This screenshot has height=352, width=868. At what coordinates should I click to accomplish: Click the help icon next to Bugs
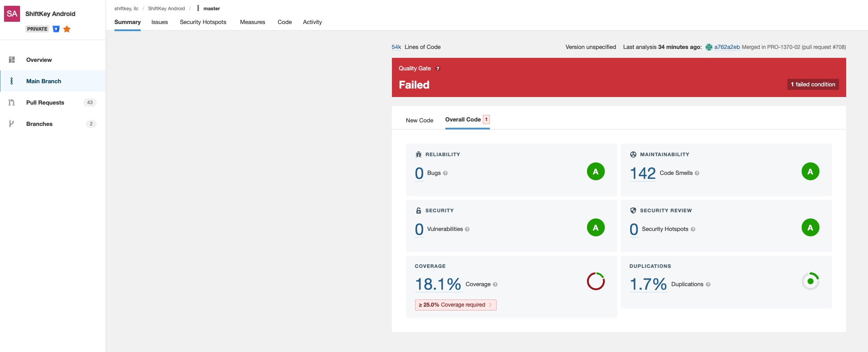click(445, 173)
